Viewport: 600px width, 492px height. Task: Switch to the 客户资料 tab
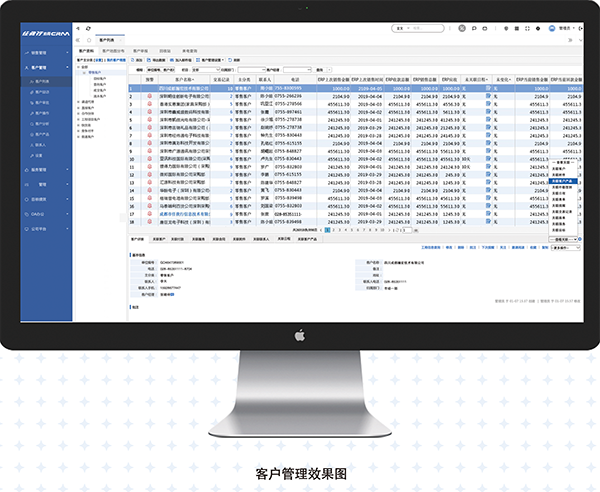point(87,48)
